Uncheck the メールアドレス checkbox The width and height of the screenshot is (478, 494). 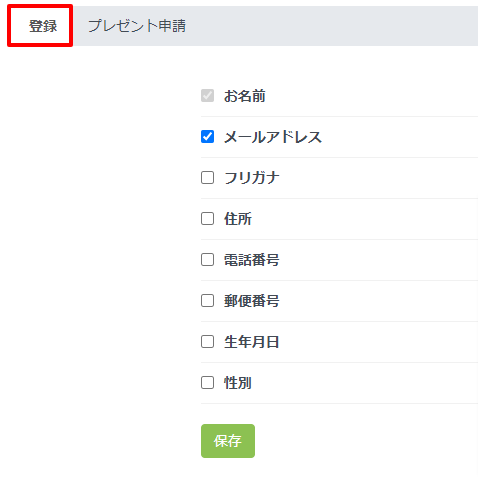(x=207, y=137)
